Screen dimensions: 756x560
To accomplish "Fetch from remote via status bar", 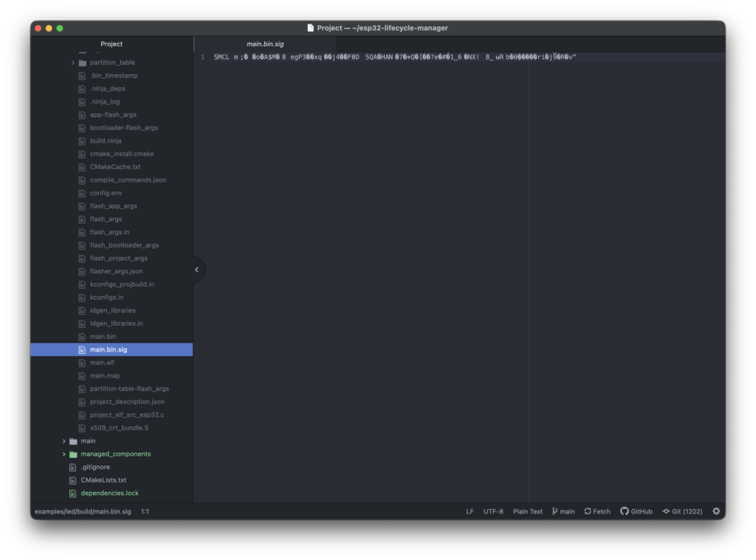I will click(597, 511).
